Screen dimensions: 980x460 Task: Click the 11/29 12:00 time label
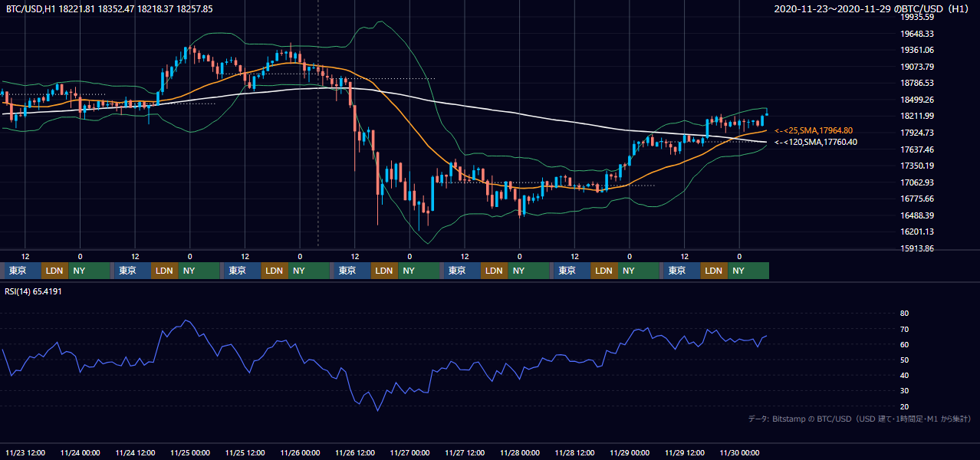[685, 452]
